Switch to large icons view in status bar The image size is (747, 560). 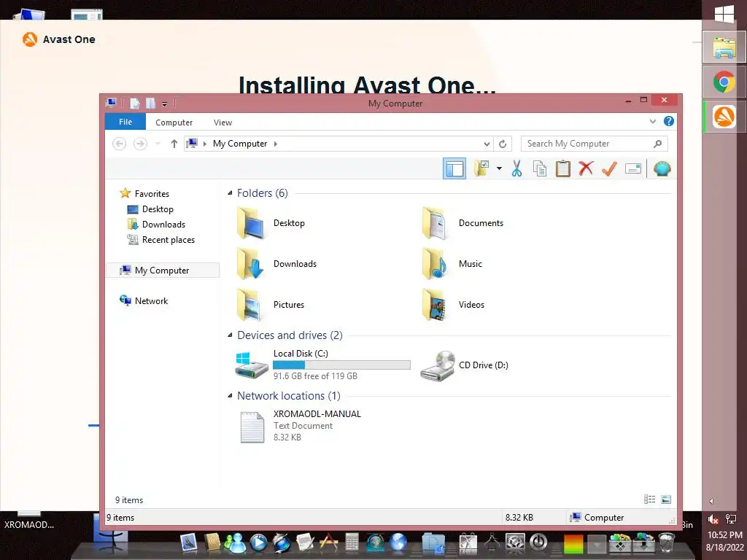pos(666,499)
